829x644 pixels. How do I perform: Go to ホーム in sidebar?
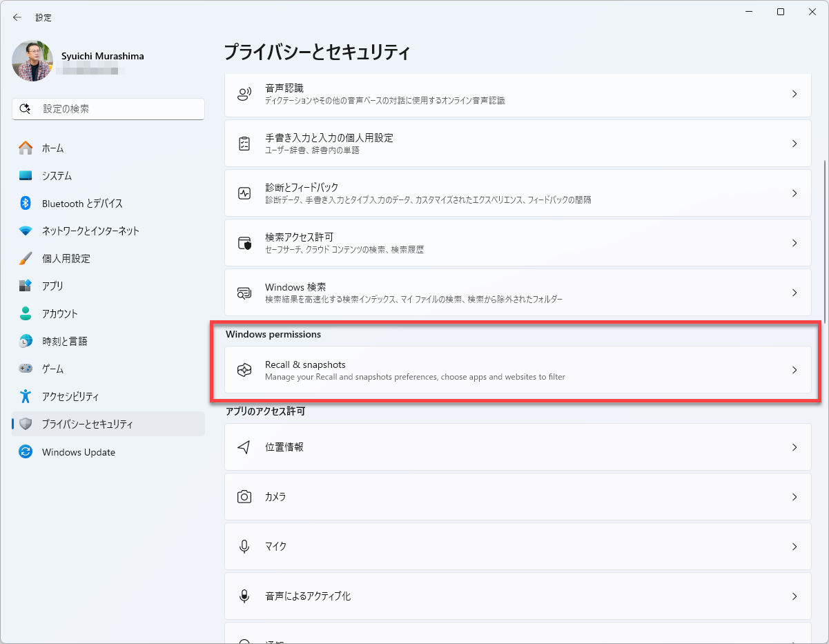tap(108, 148)
